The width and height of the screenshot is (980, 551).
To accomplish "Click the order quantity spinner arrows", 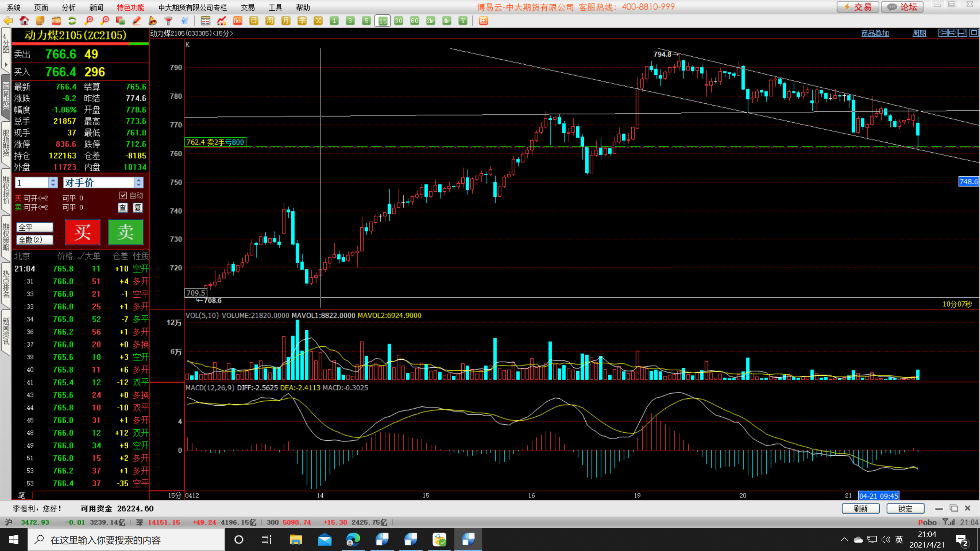I will (x=53, y=183).
